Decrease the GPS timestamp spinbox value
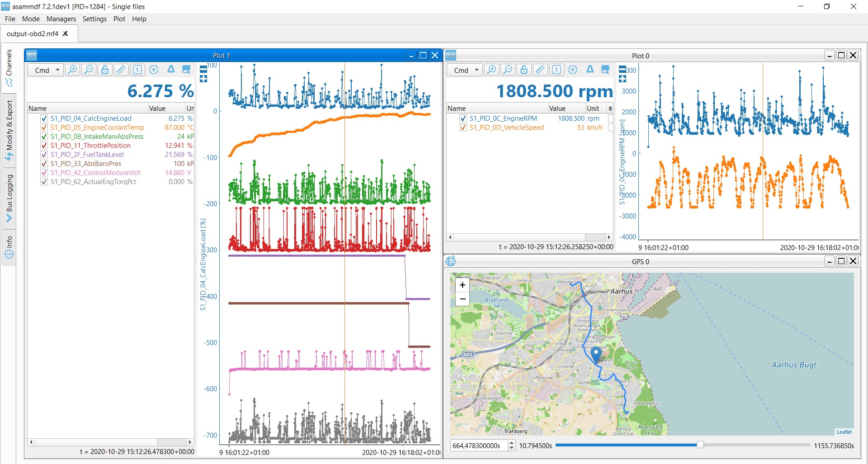Image resolution: width=868 pixels, height=464 pixels. (511, 448)
